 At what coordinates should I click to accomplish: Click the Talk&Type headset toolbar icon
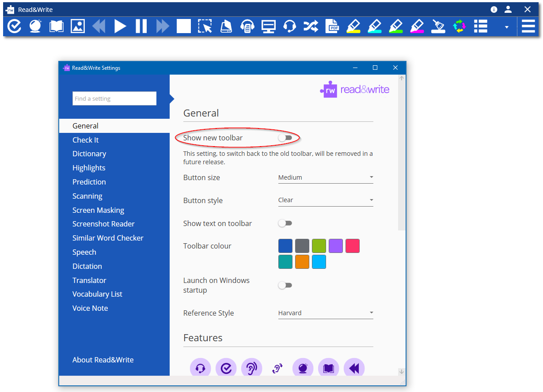click(x=289, y=26)
